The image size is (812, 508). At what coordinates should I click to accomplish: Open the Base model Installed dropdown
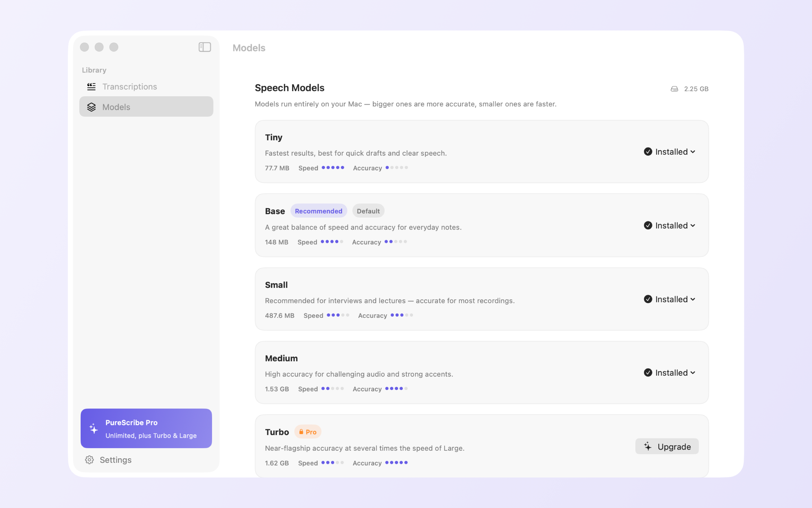click(670, 225)
